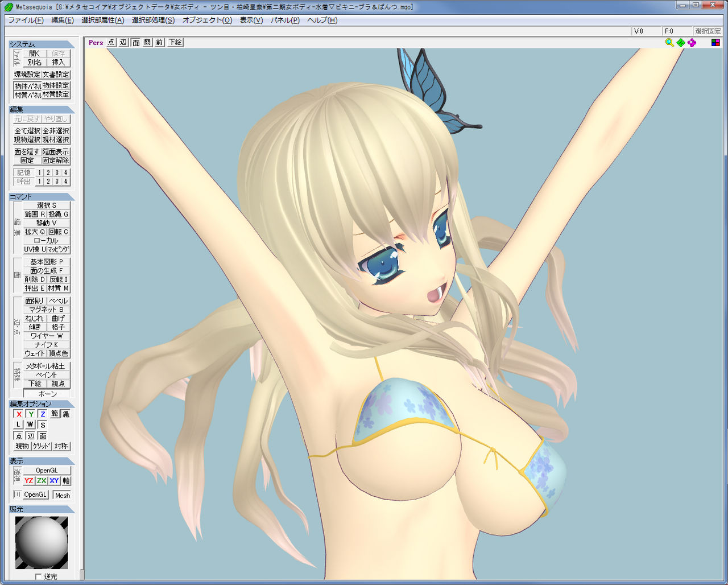Open 文書設定 document settings
This screenshot has height=585, width=728.
coord(56,75)
